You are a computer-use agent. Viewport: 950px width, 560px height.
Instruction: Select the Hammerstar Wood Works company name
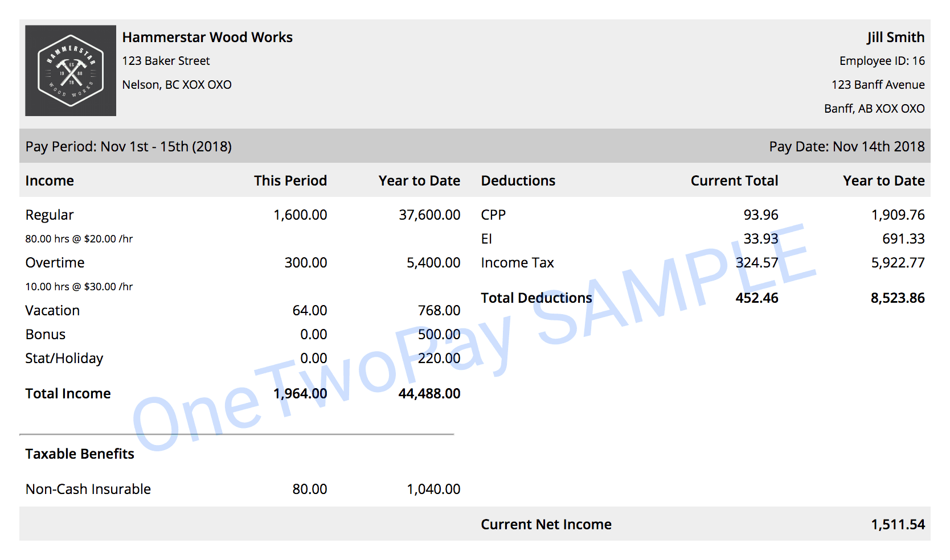point(207,38)
